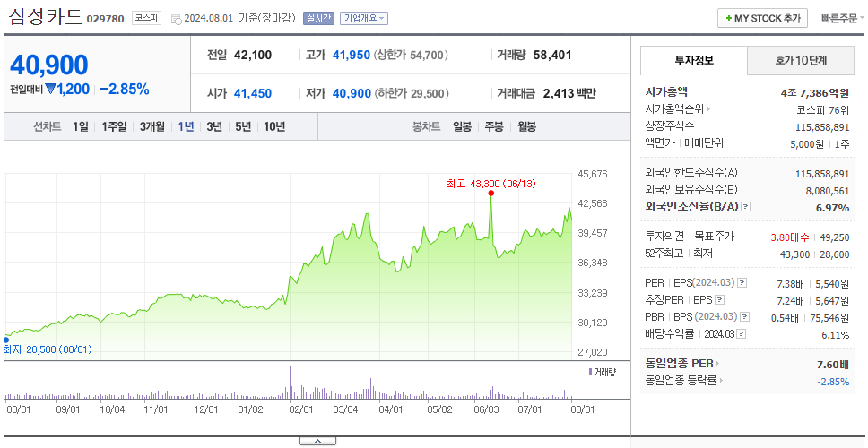This screenshot has height=448, width=868.
Task: Show the 월봉 candlestick chart
Action: (527, 126)
